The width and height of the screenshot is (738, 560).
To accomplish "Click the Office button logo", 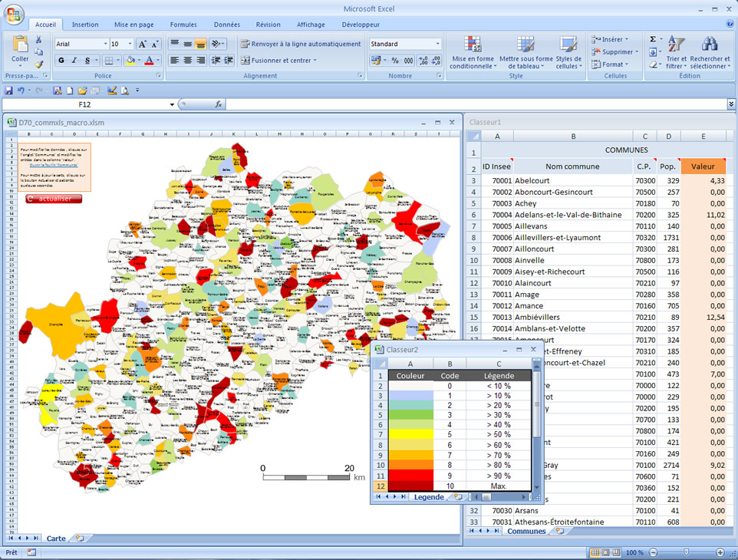I will tap(13, 14).
